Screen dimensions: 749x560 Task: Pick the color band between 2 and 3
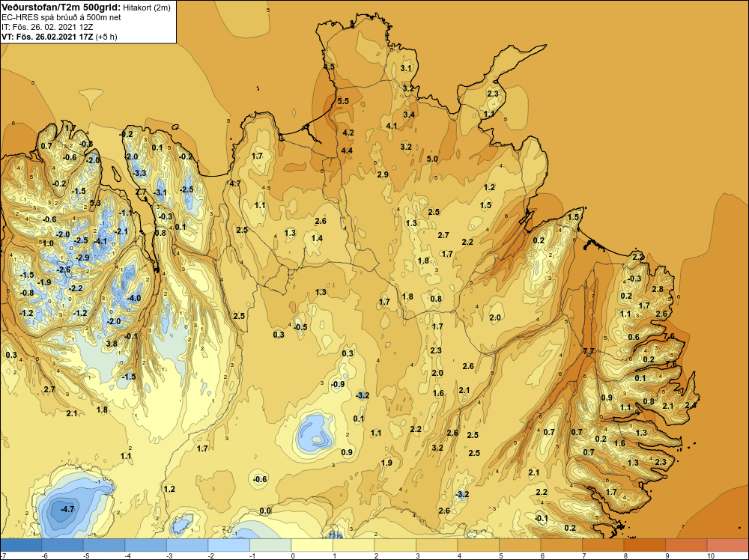[395, 545]
